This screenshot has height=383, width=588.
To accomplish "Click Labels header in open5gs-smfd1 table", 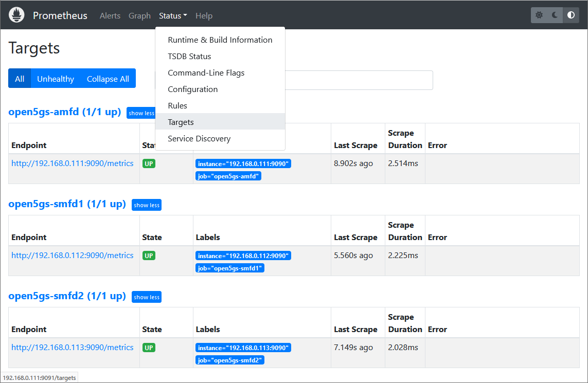I will [x=208, y=238].
